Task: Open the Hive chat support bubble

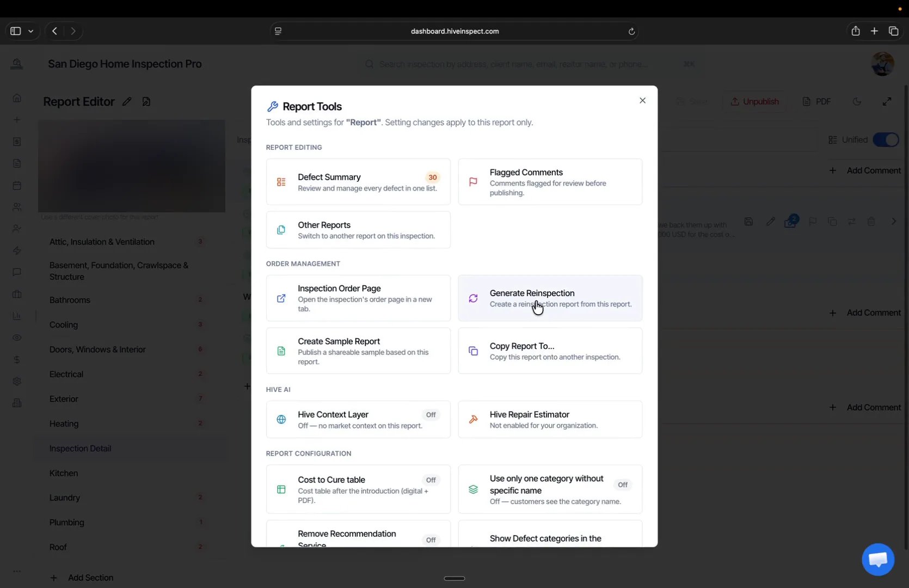Action: [878, 559]
